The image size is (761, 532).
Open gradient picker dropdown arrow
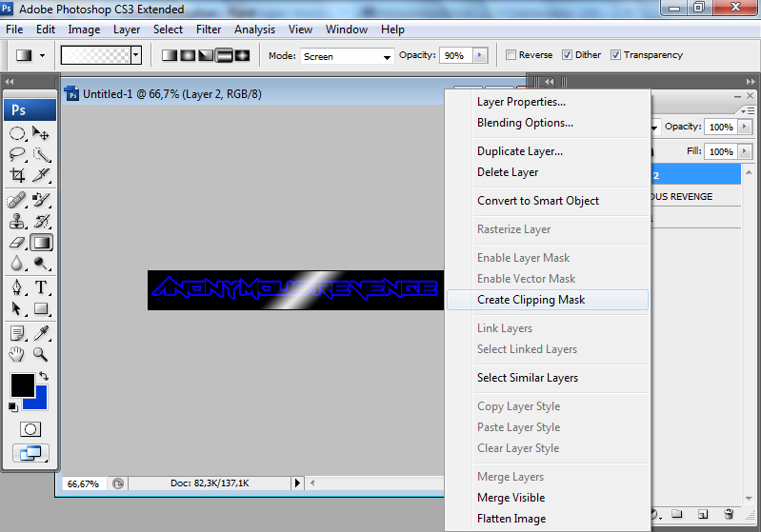[x=136, y=55]
